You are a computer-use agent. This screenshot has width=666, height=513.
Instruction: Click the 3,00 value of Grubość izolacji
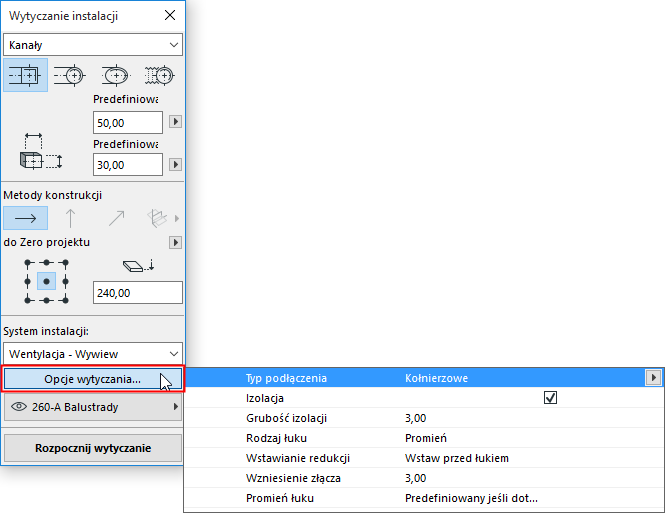pyautogui.click(x=415, y=418)
